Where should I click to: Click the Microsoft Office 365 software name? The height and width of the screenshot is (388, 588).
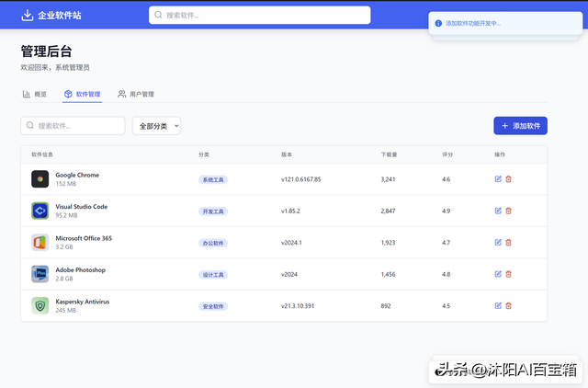coord(84,238)
